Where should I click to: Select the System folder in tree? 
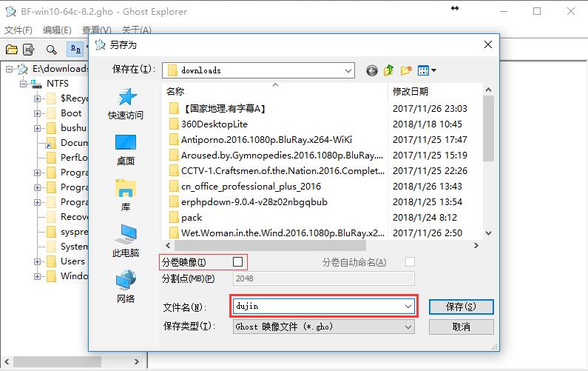69,247
